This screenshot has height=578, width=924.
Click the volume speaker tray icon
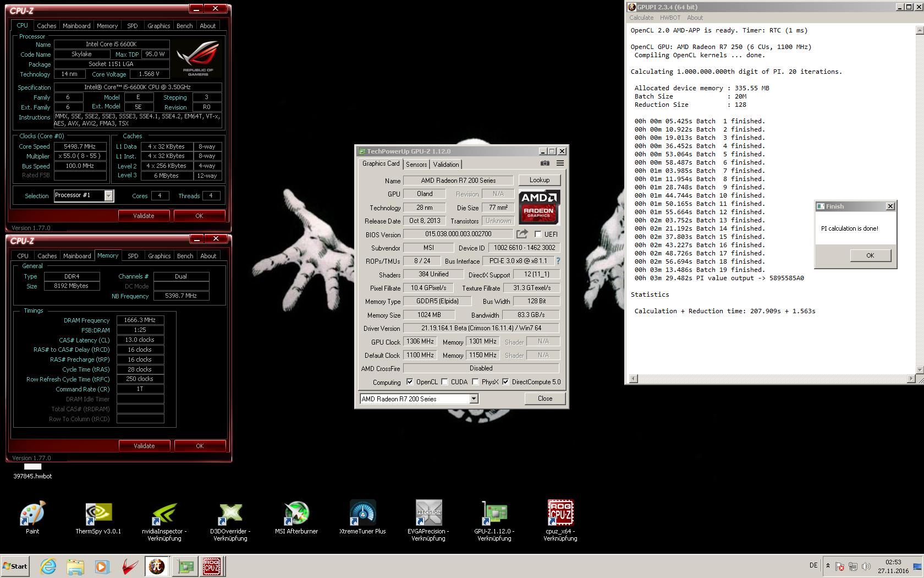pos(866,566)
